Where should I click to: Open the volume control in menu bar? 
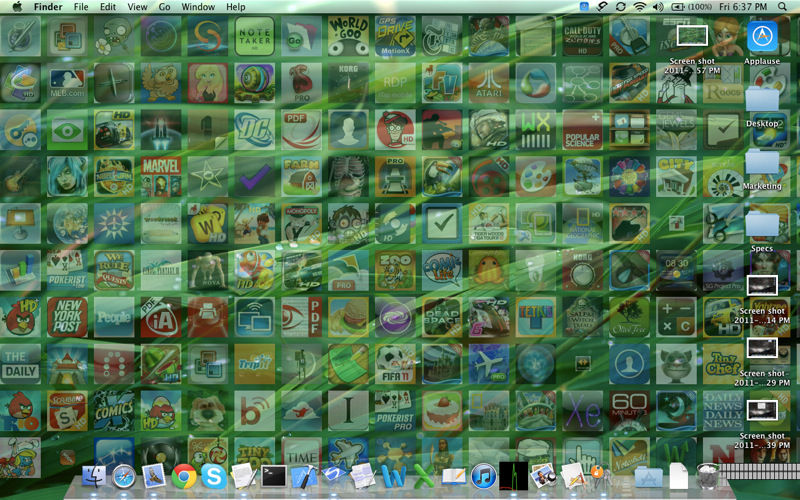coord(658,7)
